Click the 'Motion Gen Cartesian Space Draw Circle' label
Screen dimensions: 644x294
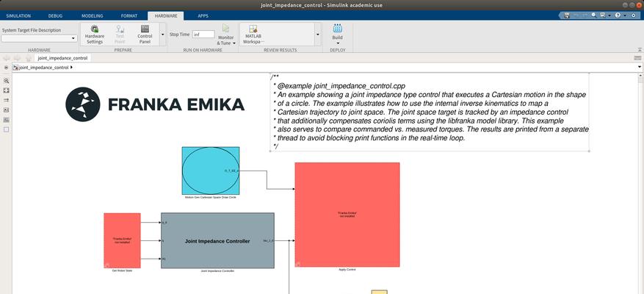point(211,198)
